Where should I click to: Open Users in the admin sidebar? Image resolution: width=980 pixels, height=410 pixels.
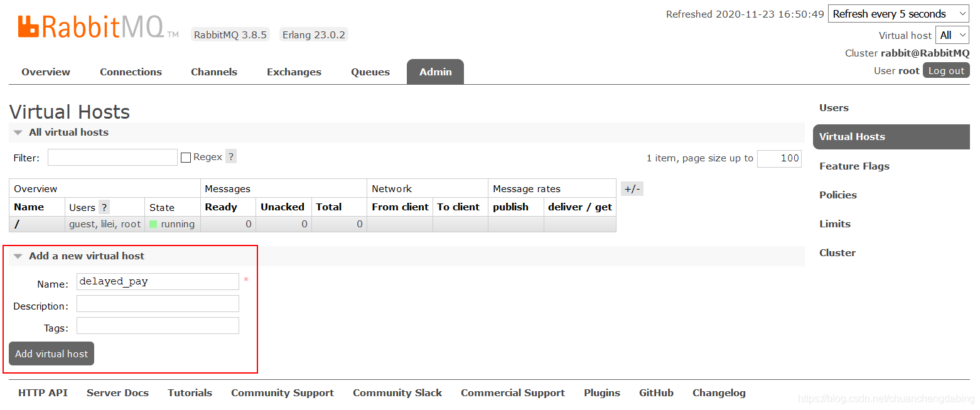coord(834,108)
